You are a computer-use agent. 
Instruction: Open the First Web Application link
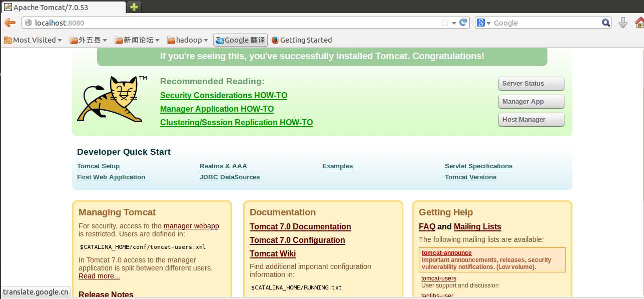111,177
